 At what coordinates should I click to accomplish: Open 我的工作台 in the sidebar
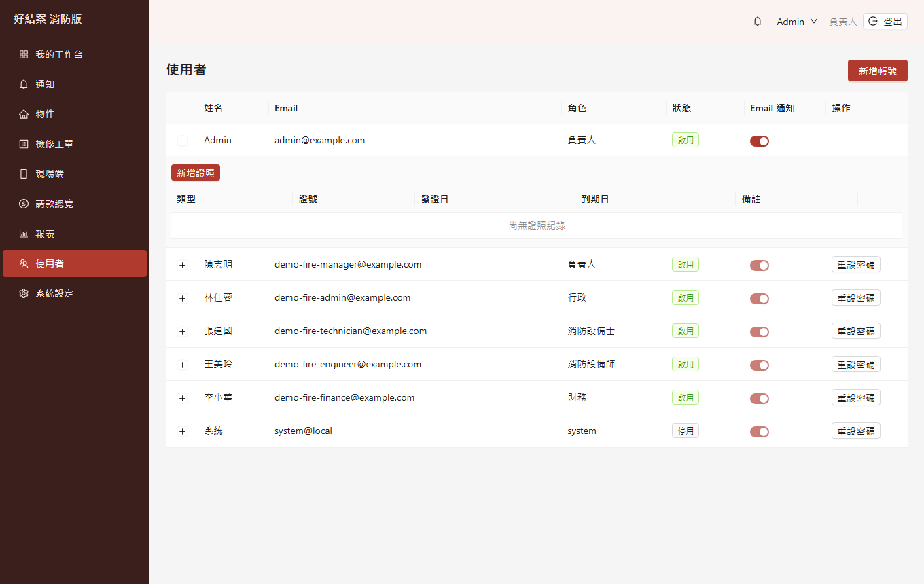point(75,54)
